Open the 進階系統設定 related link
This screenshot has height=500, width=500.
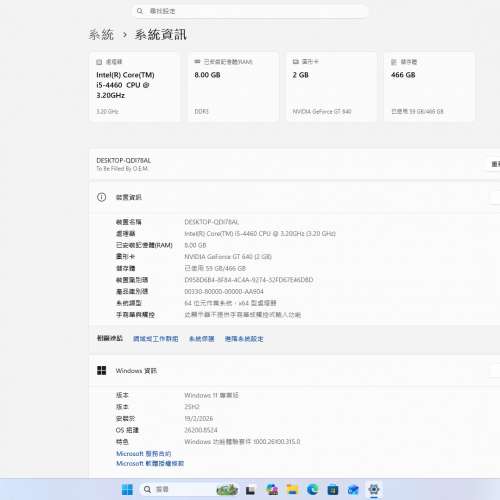click(x=244, y=339)
